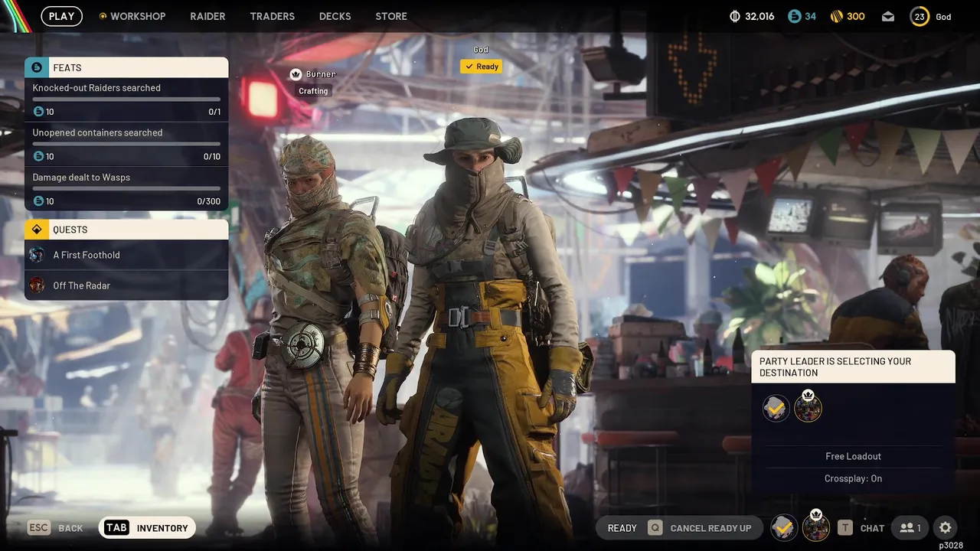Click the 0/10 containers counter
The image size is (980, 551).
[x=212, y=157]
